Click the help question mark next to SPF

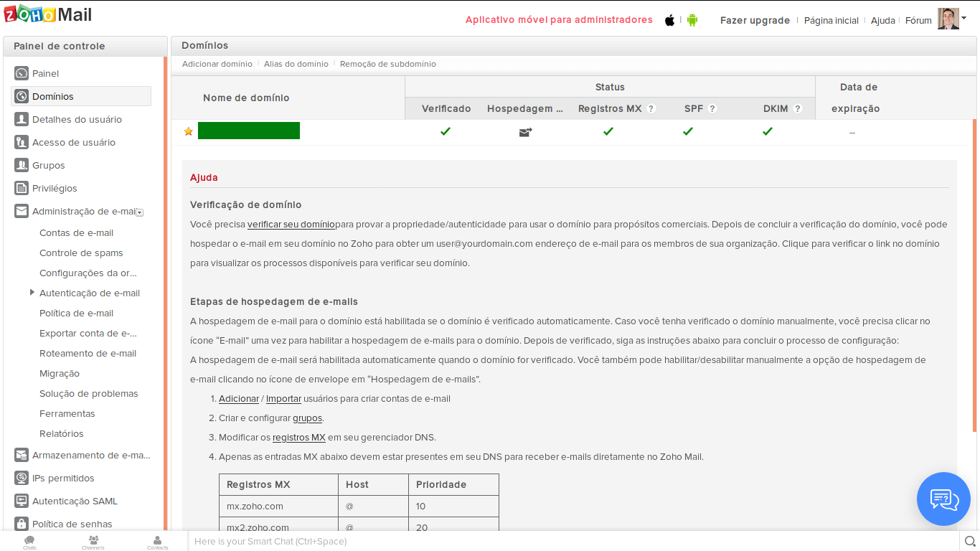coord(712,109)
